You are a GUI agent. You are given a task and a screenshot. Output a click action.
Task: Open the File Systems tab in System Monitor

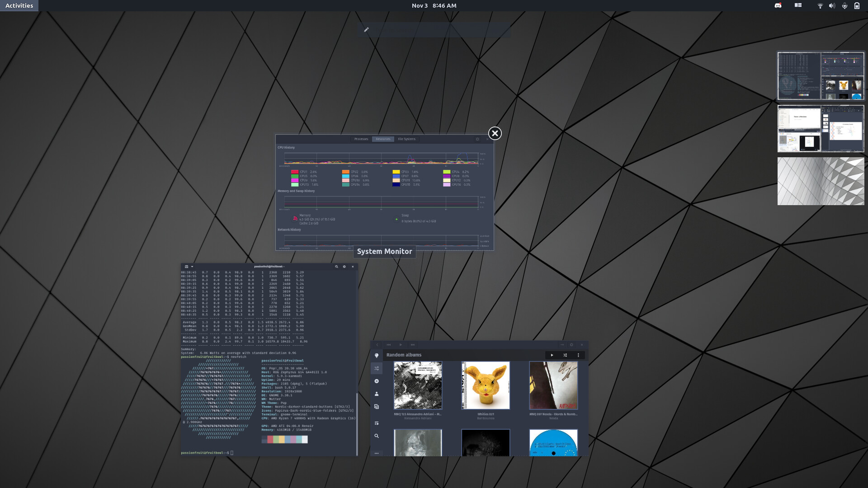[x=406, y=139]
